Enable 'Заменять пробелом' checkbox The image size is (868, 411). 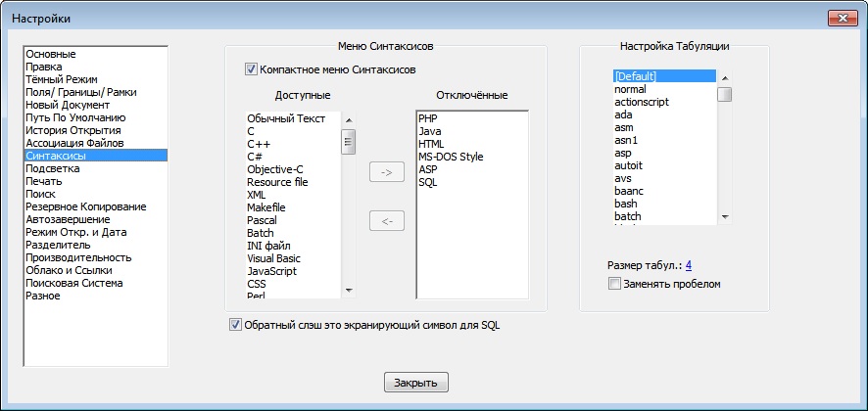[x=614, y=284]
